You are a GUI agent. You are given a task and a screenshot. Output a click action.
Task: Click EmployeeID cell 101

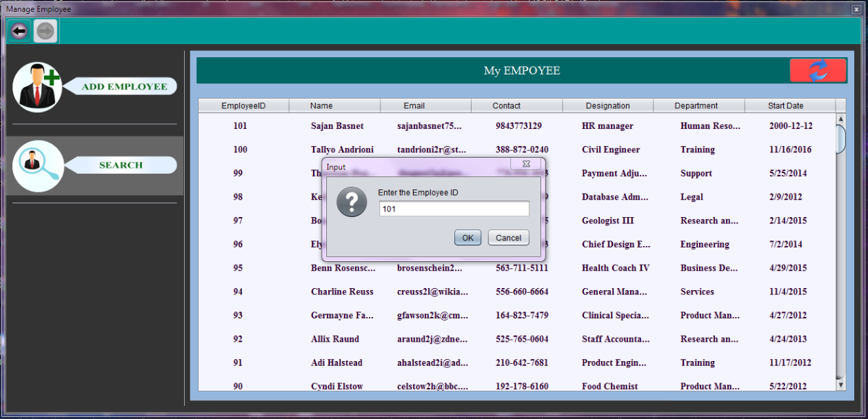[x=240, y=126]
